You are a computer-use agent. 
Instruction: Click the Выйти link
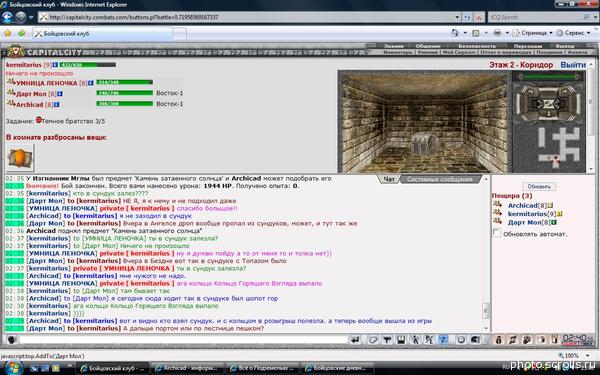[573, 65]
